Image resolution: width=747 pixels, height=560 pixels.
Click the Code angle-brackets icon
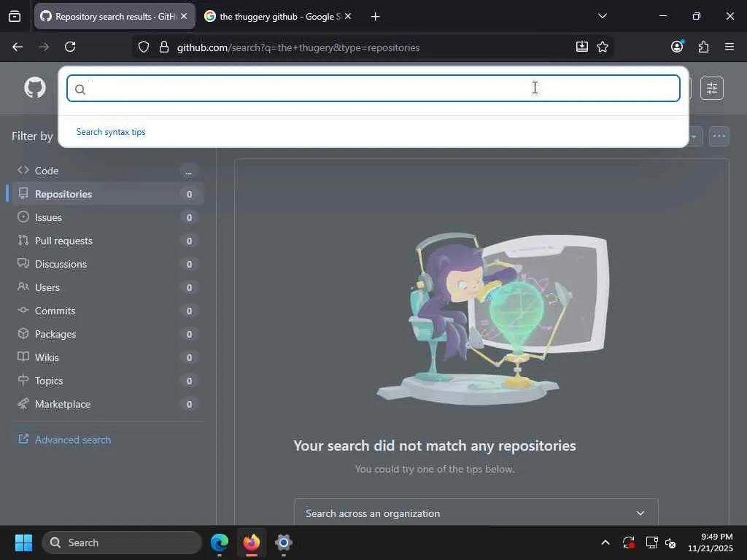pos(23,170)
